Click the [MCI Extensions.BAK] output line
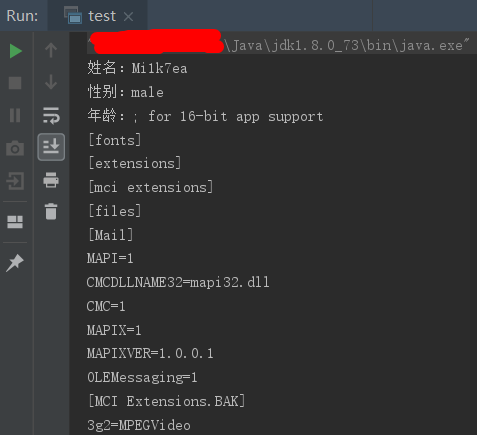Image resolution: width=477 pixels, height=435 pixels. click(x=166, y=401)
